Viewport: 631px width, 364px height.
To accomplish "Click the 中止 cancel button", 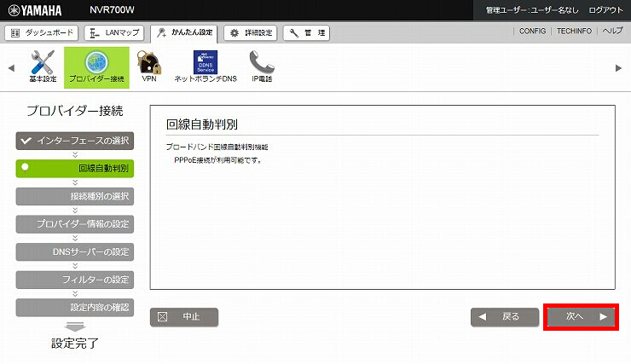I will coord(184,317).
